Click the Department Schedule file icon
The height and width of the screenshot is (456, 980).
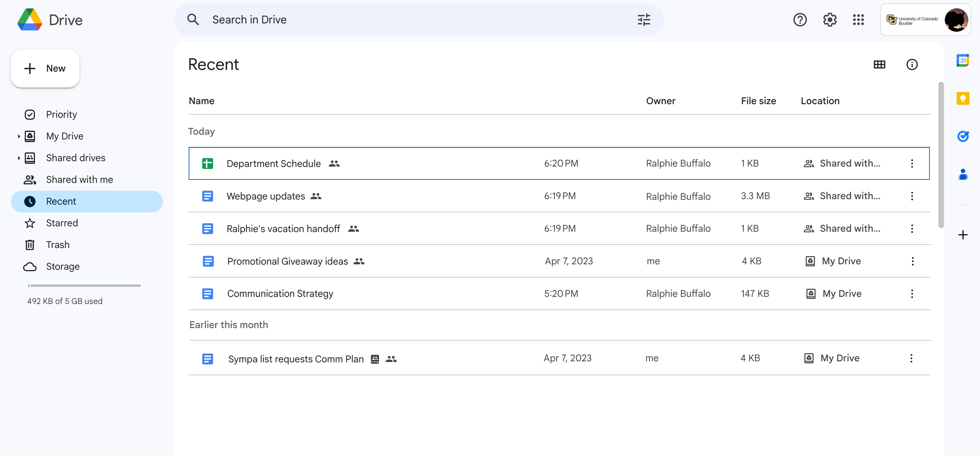[208, 163]
